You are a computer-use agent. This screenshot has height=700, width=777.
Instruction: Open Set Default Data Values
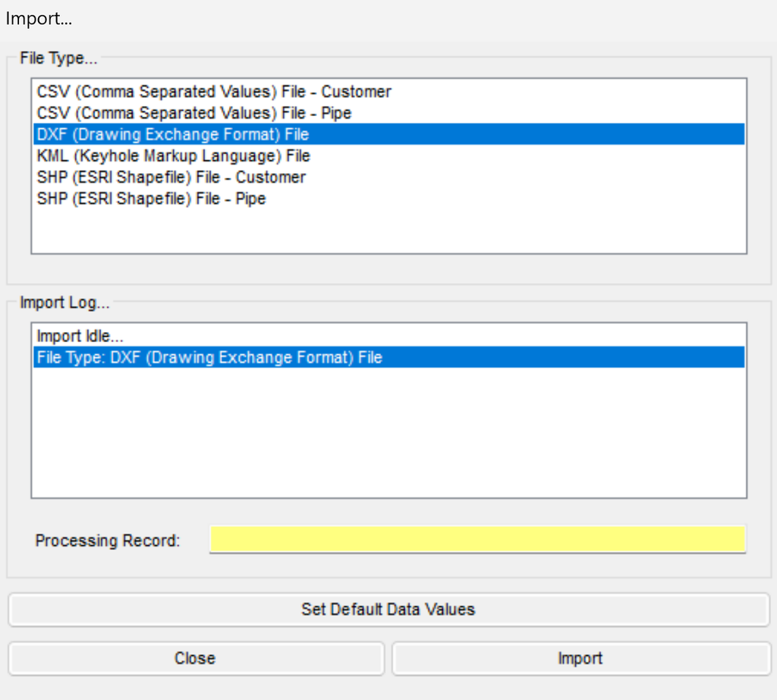click(x=389, y=609)
